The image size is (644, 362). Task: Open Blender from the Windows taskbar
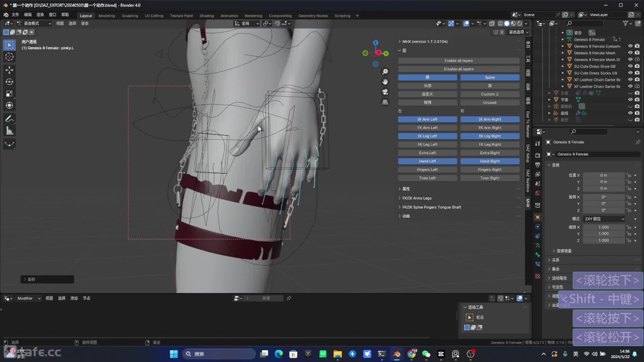(x=397, y=354)
